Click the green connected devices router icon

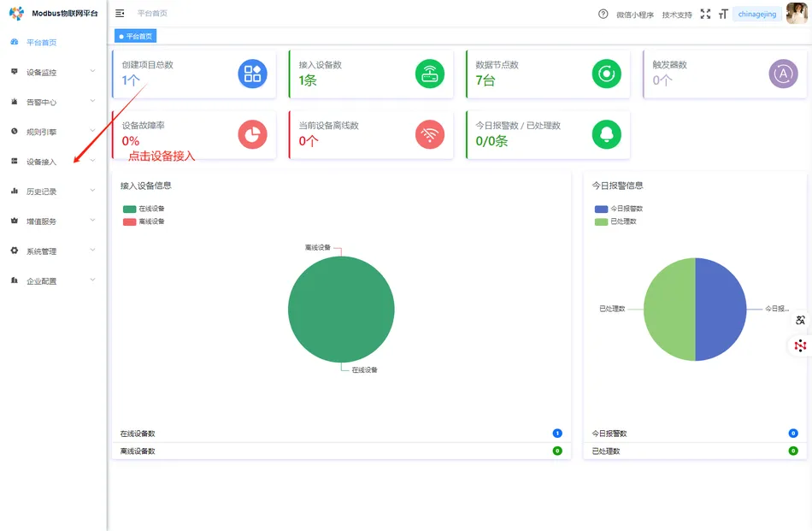point(430,74)
